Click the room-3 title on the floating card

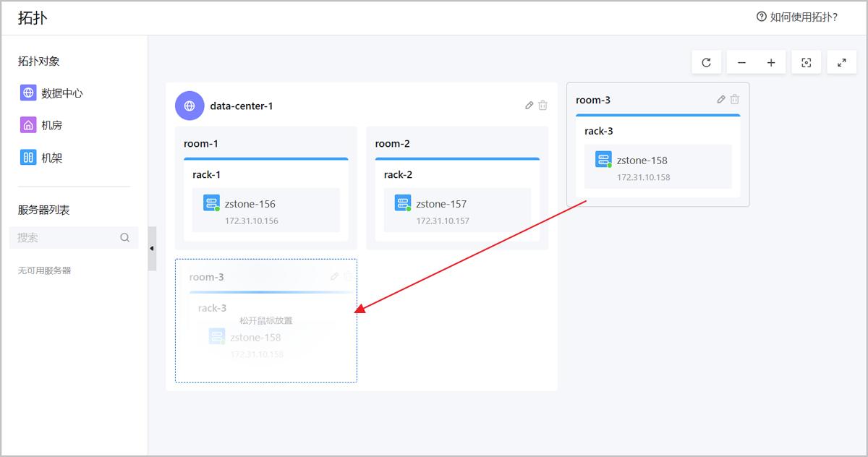click(x=593, y=100)
